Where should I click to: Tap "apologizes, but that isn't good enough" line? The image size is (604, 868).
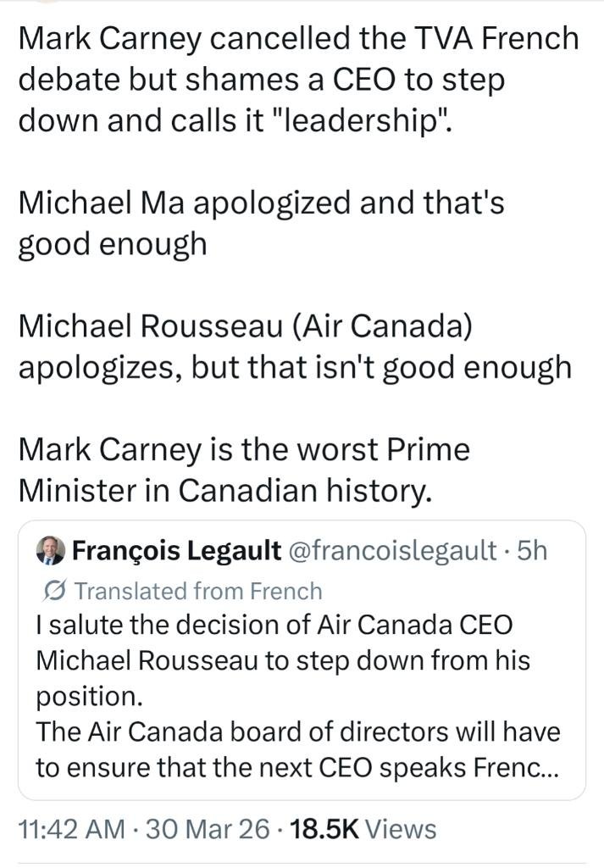pyautogui.click(x=293, y=366)
